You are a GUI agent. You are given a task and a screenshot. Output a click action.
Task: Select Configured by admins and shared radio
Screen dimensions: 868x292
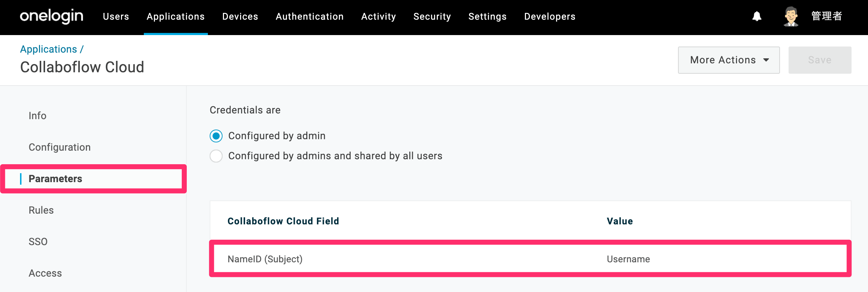(216, 156)
